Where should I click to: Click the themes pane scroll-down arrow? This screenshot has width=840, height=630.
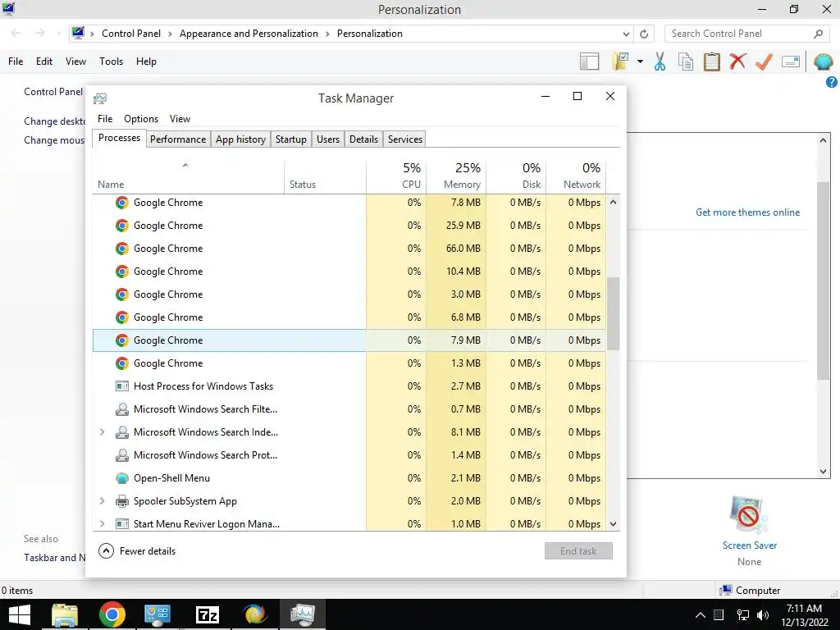(x=824, y=472)
